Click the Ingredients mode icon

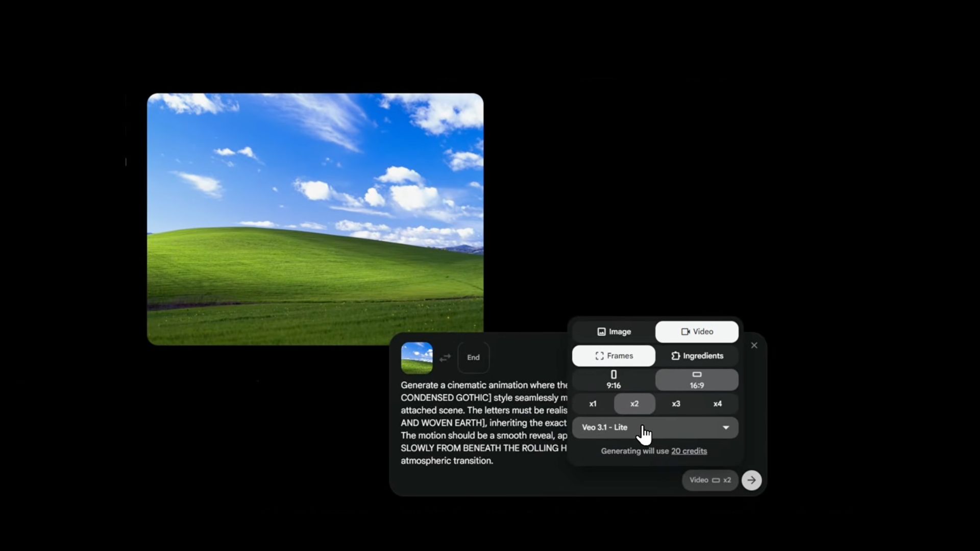click(x=675, y=356)
